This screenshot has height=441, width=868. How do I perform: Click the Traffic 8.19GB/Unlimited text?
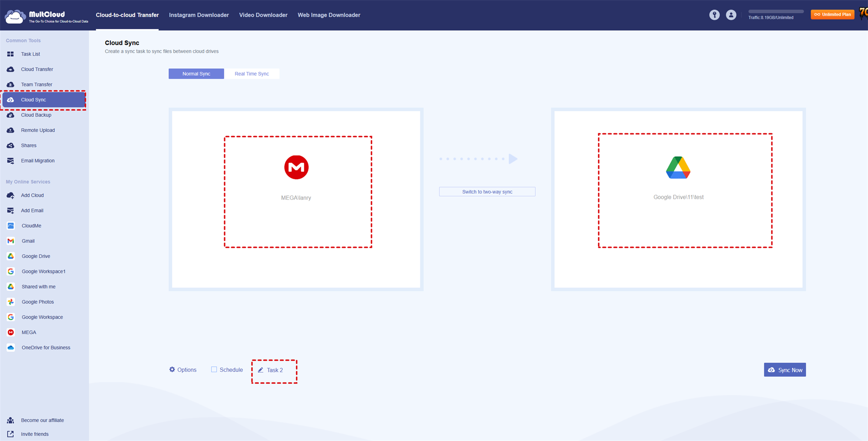point(771,18)
